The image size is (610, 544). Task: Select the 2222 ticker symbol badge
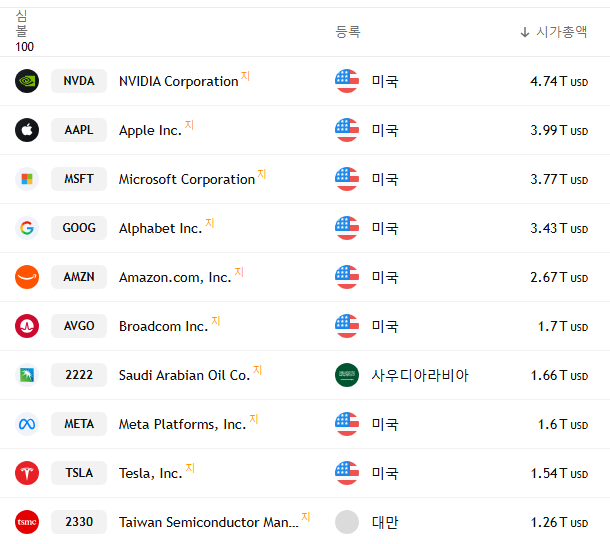[79, 375]
